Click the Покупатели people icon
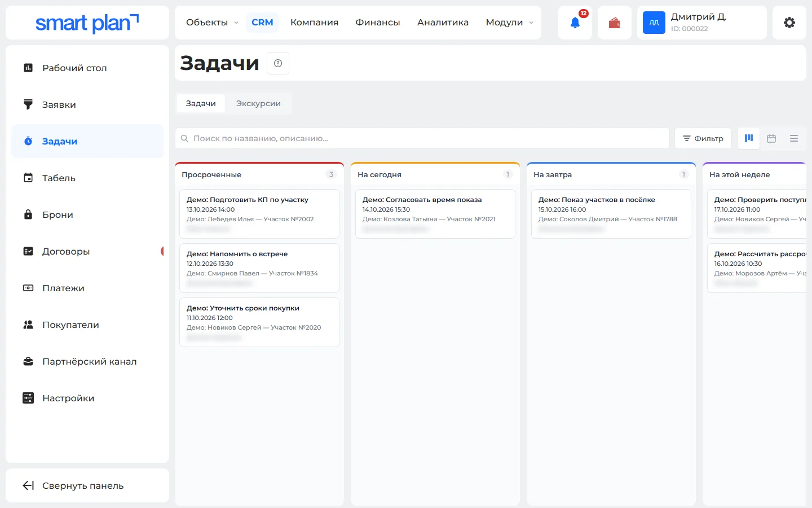The height and width of the screenshot is (508, 812). tap(28, 325)
